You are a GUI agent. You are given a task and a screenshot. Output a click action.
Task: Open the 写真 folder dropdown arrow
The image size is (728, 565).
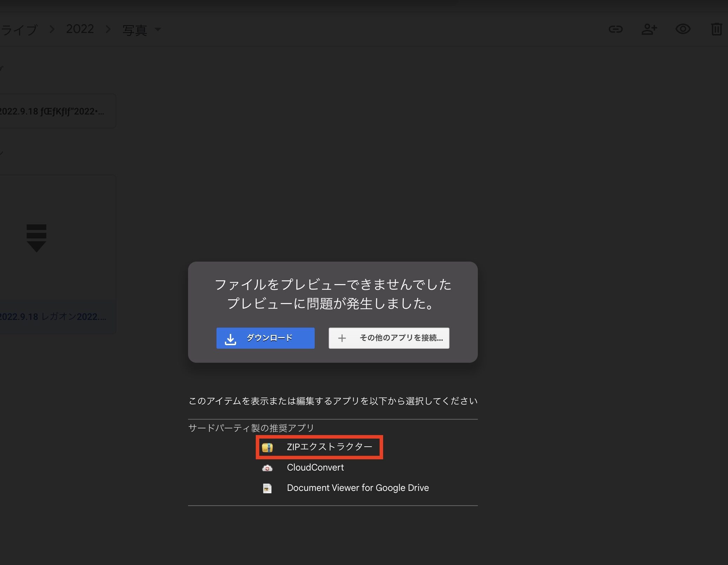click(158, 29)
